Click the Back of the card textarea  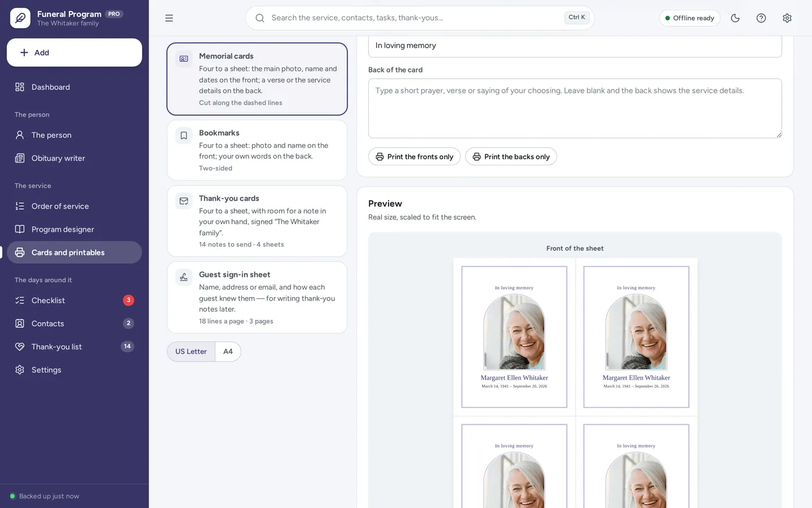(x=575, y=109)
